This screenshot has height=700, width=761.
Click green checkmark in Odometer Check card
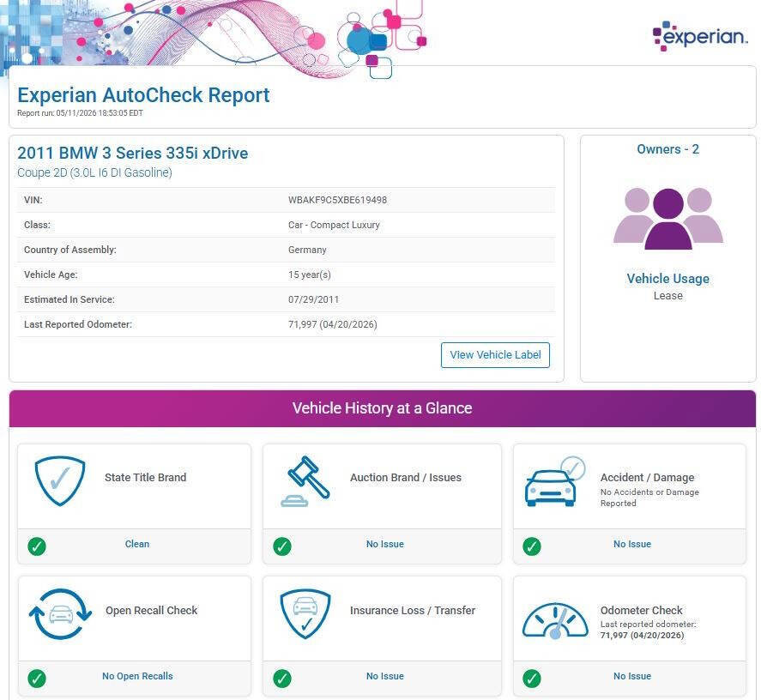[x=532, y=679]
